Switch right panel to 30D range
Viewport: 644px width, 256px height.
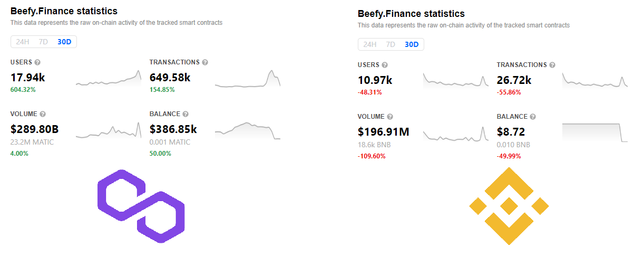(412, 44)
